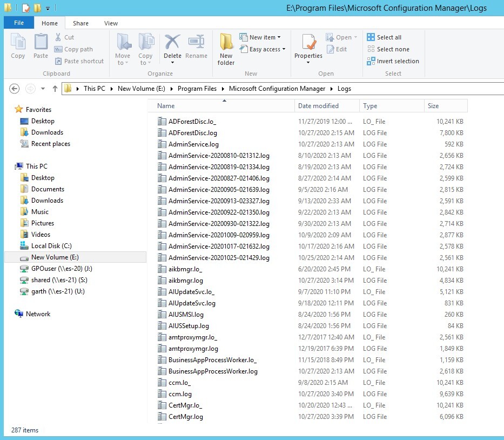Click Invert selection in the ribbon

[x=393, y=61]
